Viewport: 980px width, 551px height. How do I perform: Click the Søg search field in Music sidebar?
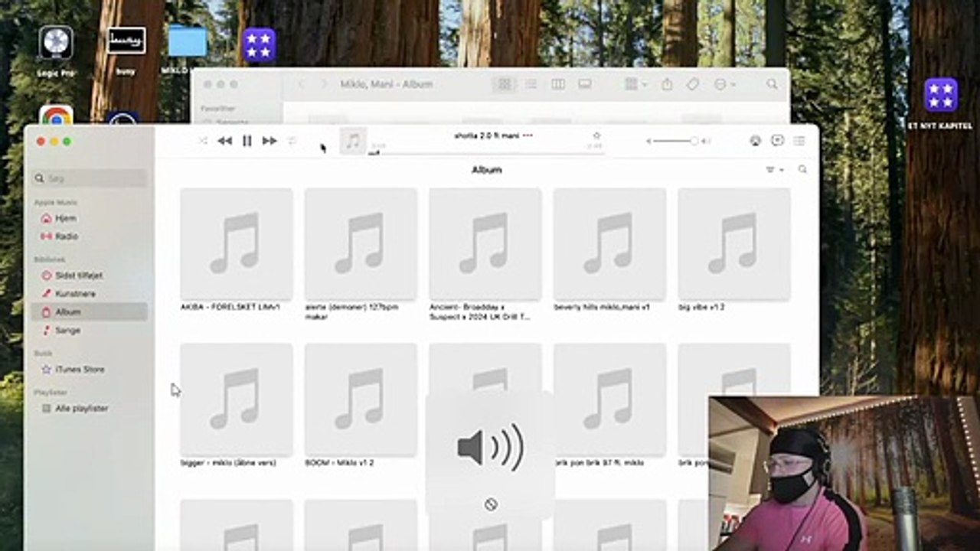coord(90,178)
